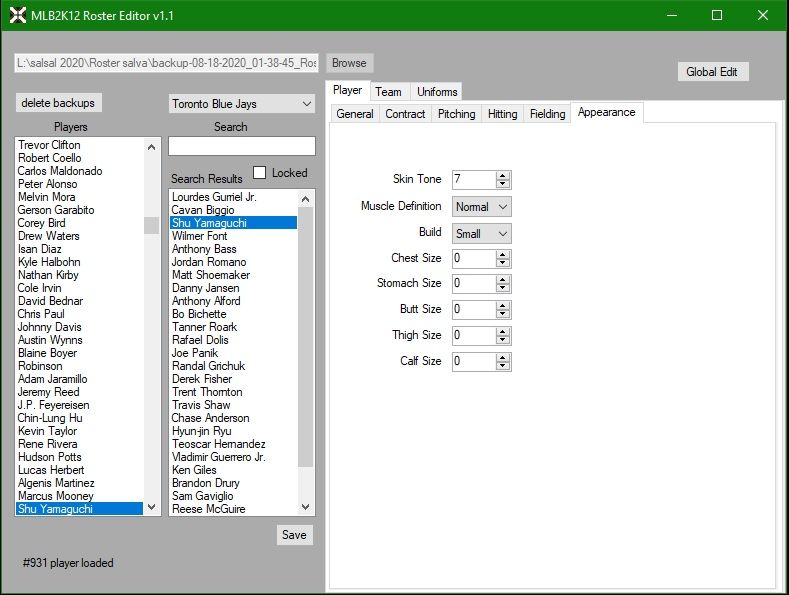Click the Search Results scrollbar thumb
Screen dimensions: 789x595
coord(305,337)
